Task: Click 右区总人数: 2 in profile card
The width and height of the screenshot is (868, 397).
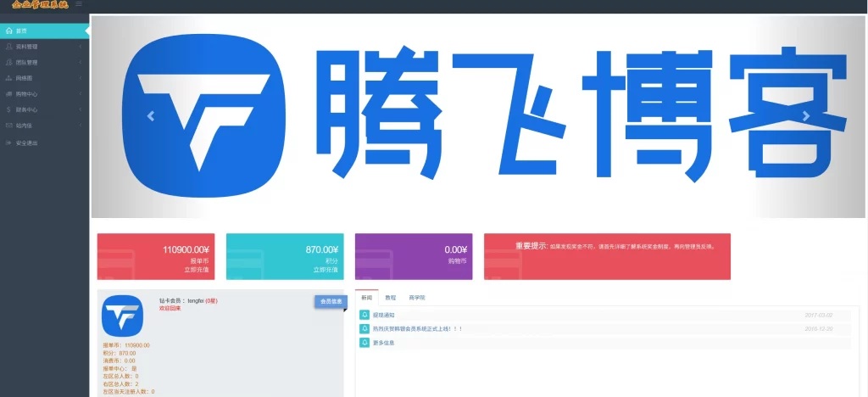Action: coord(120,383)
